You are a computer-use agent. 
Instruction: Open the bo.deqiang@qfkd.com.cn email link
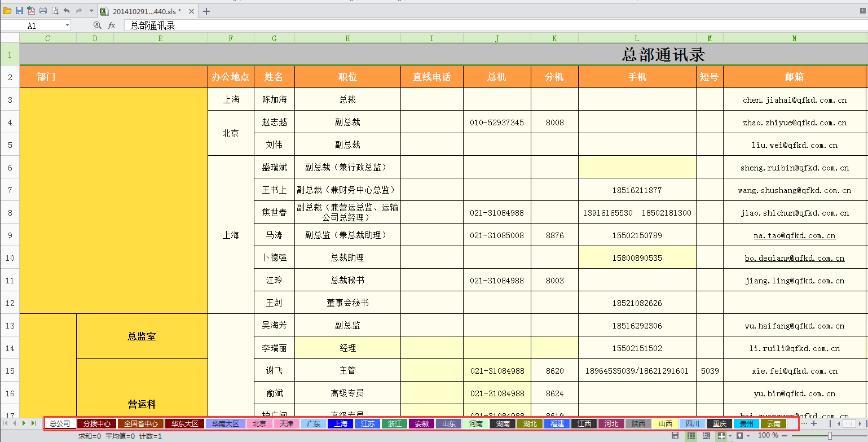tap(795, 258)
